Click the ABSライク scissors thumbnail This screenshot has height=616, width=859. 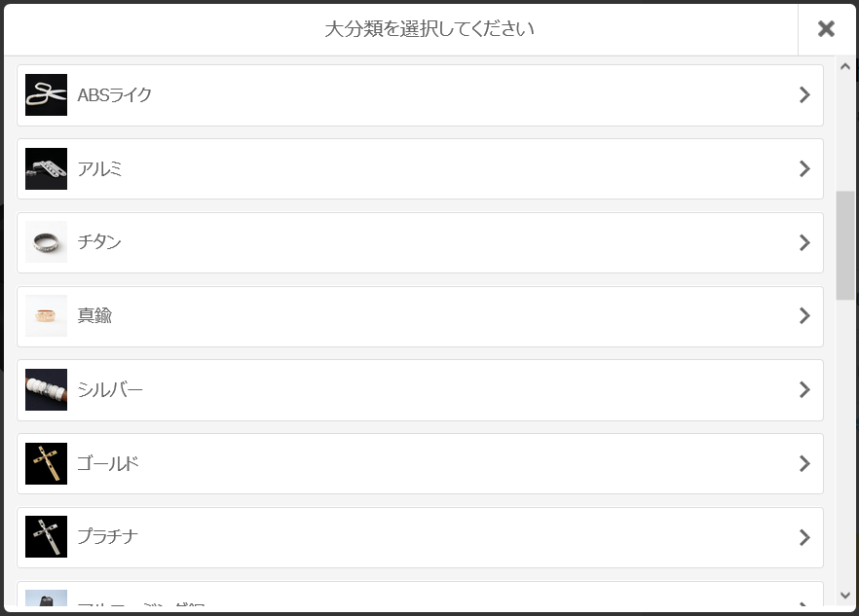click(46, 94)
